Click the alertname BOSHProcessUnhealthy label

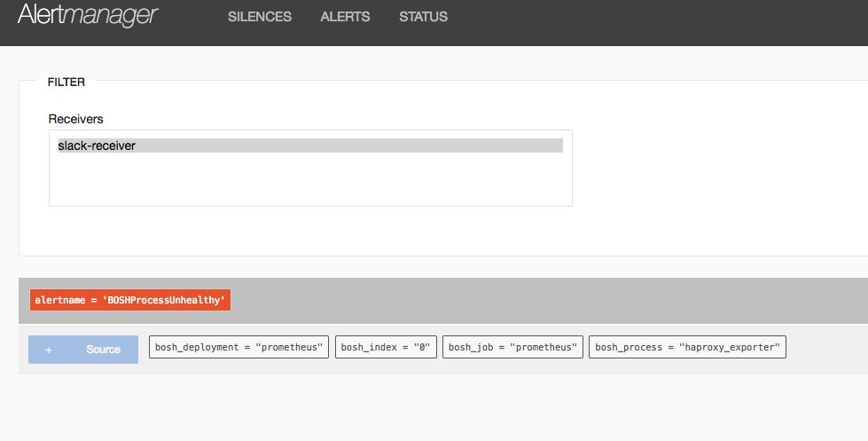(x=130, y=300)
